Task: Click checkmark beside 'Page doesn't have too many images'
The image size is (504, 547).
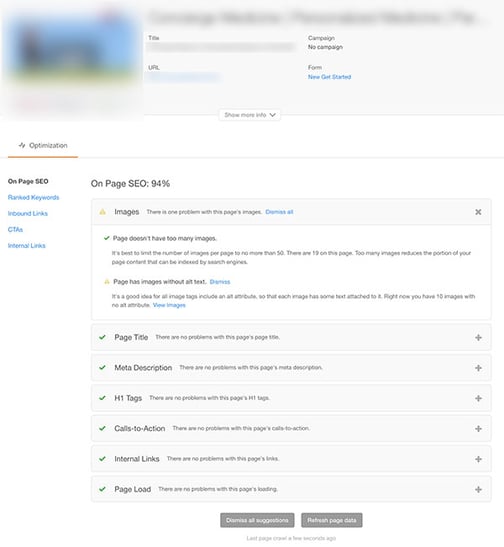Action: [107, 238]
